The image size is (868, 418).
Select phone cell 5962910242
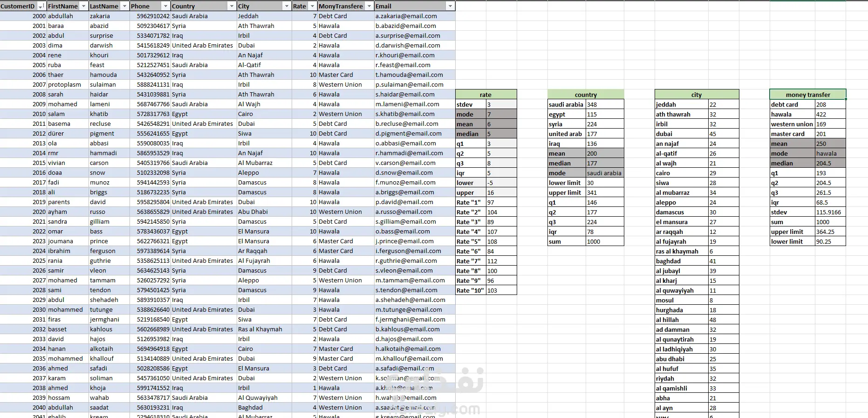click(x=150, y=16)
